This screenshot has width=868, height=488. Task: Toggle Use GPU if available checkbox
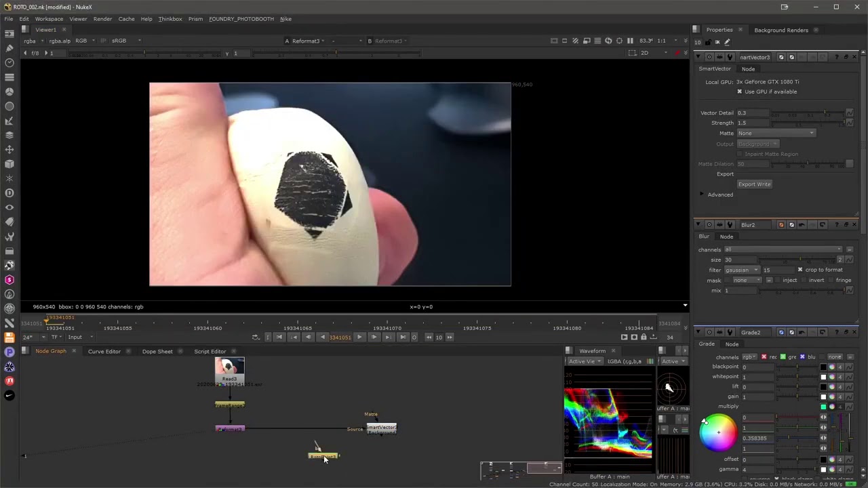pyautogui.click(x=740, y=91)
